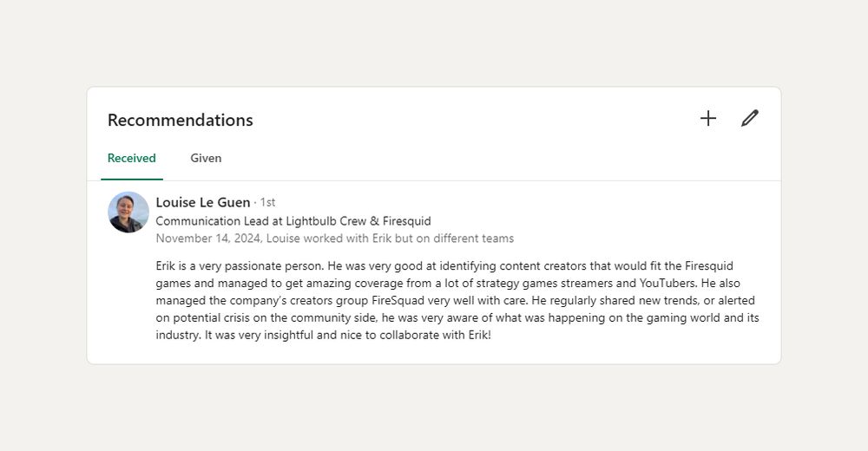868x451 pixels.
Task: Click the November 14, 2024 date line
Action: click(209, 239)
